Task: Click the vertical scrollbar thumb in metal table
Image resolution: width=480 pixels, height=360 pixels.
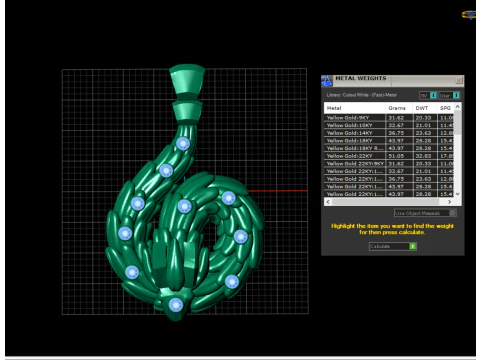Action: click(458, 122)
